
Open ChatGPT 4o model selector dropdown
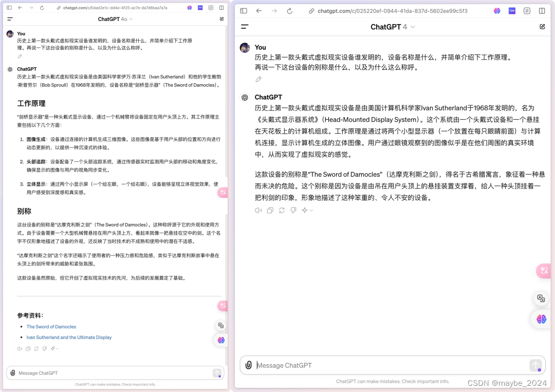tap(116, 19)
